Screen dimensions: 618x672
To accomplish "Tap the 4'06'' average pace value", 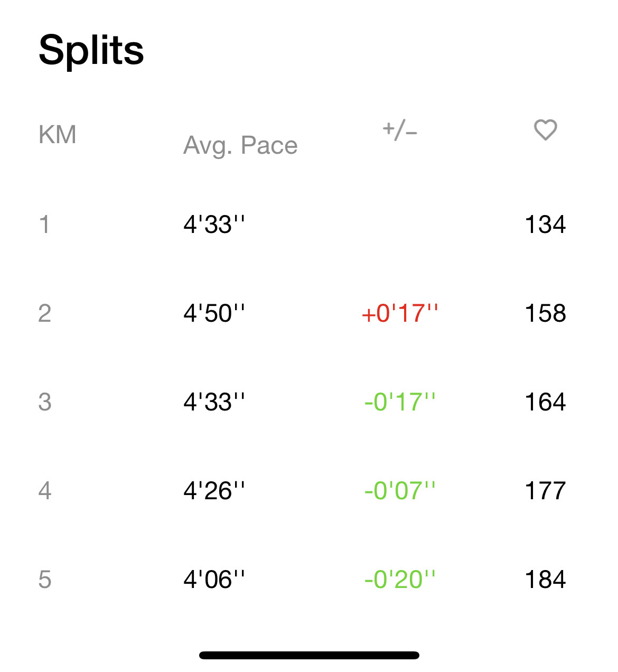I will [x=214, y=580].
